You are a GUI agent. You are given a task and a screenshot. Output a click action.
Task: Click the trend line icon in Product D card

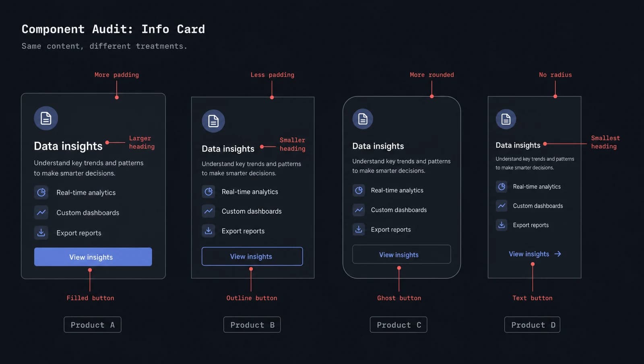tap(502, 206)
